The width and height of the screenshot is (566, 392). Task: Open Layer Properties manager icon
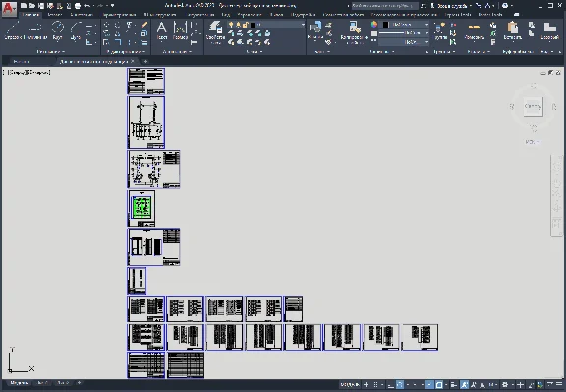pos(215,31)
